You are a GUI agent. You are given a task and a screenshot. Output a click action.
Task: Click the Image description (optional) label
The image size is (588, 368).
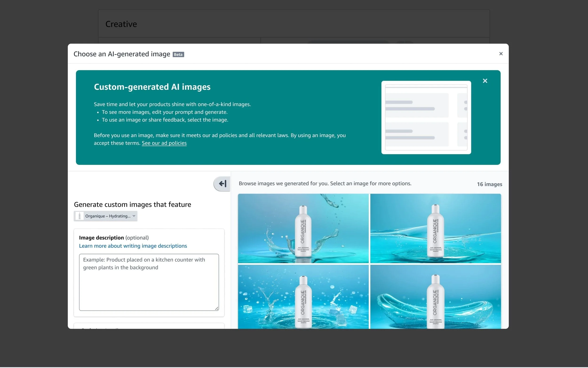[x=114, y=238]
